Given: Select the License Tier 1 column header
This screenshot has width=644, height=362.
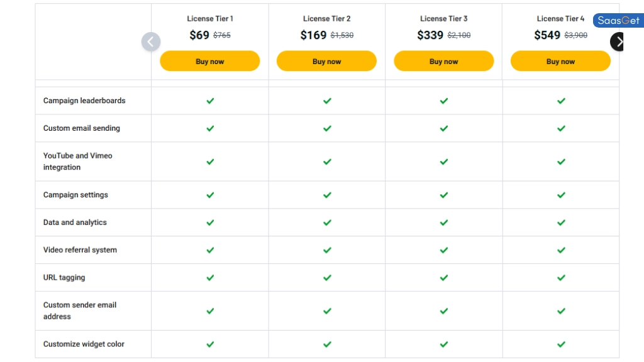Looking at the screenshot, I should [x=210, y=18].
